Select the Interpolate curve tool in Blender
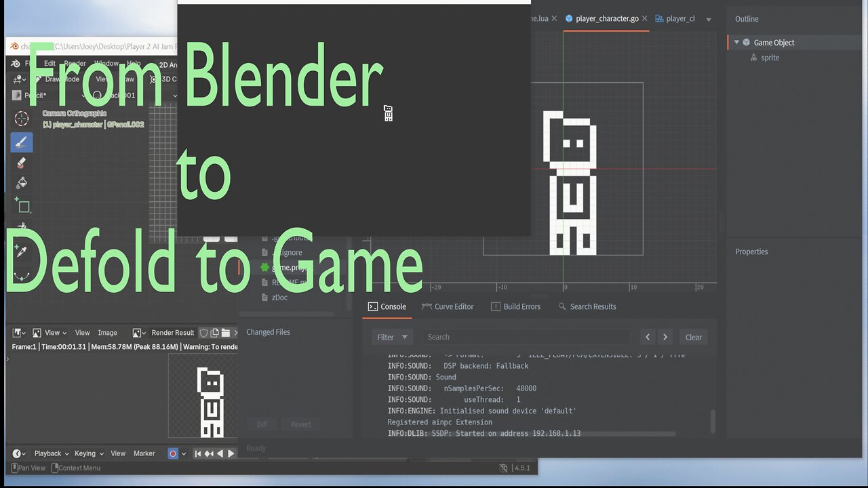 (x=21, y=276)
